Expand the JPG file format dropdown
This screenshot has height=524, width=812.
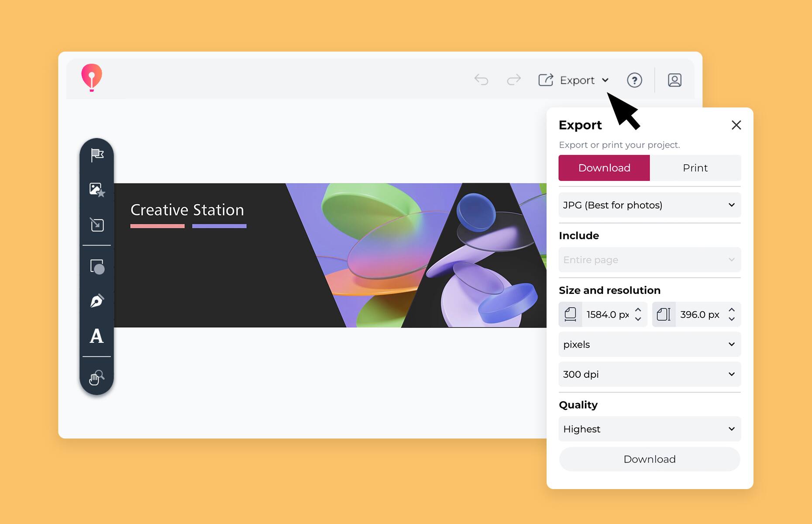[649, 205]
